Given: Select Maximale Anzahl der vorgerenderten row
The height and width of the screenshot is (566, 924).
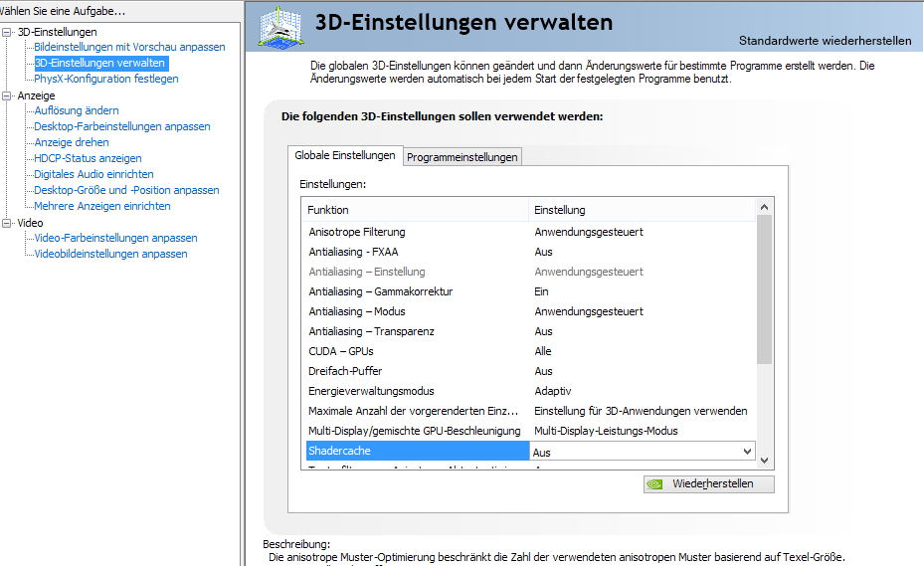Looking at the screenshot, I should [530, 411].
